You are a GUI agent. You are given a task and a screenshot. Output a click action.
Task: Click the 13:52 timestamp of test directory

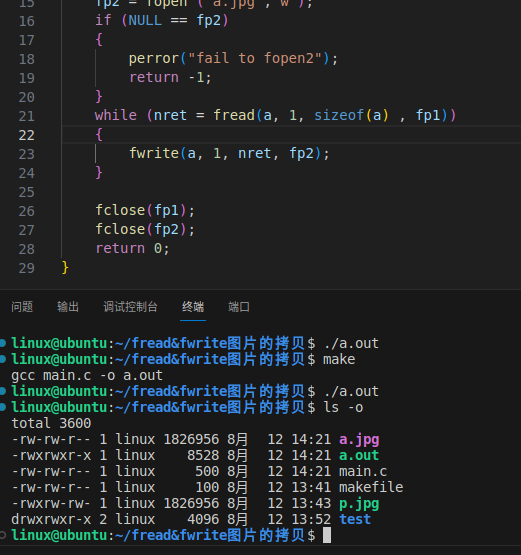pos(311,520)
